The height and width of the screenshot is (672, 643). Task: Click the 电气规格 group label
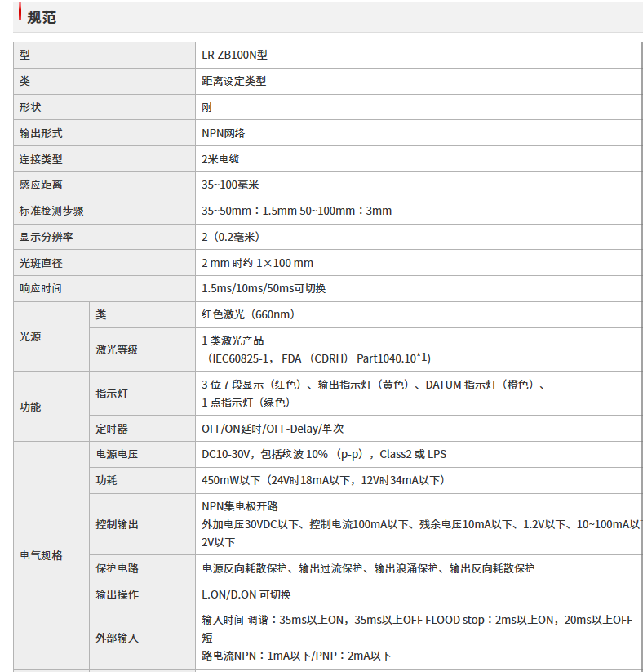[41, 555]
